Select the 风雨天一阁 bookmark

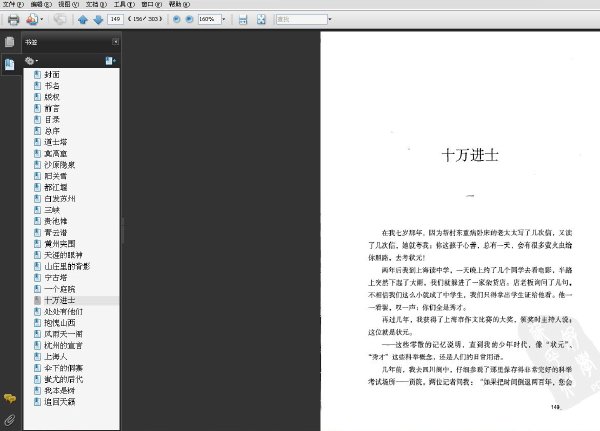(63, 334)
